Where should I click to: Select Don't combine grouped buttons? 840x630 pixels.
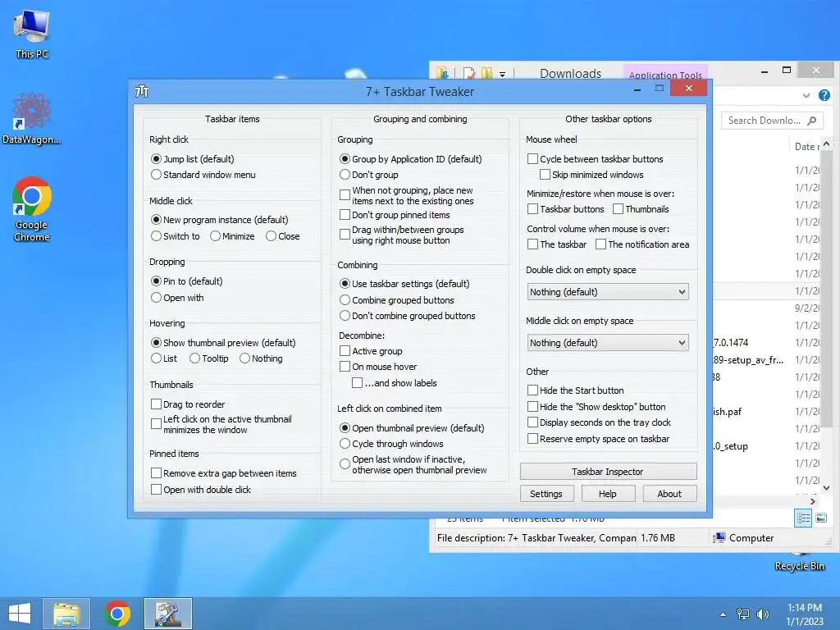click(x=408, y=316)
